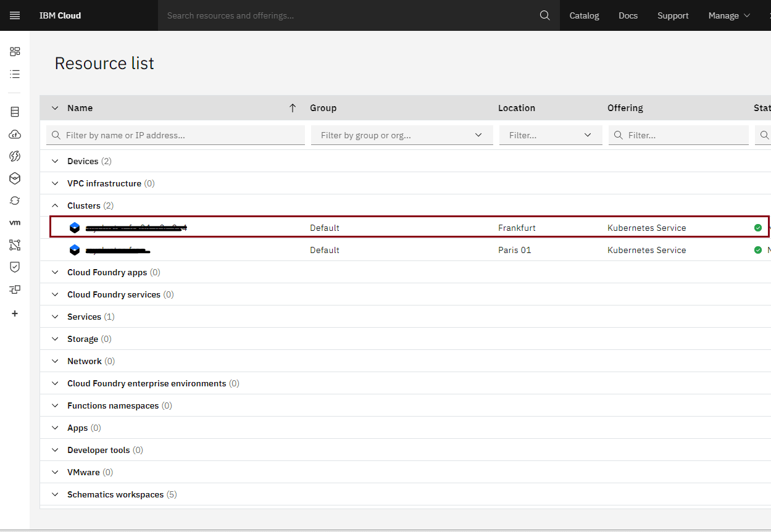Open the Location filter dropdown
The width and height of the screenshot is (771, 532).
[550, 135]
